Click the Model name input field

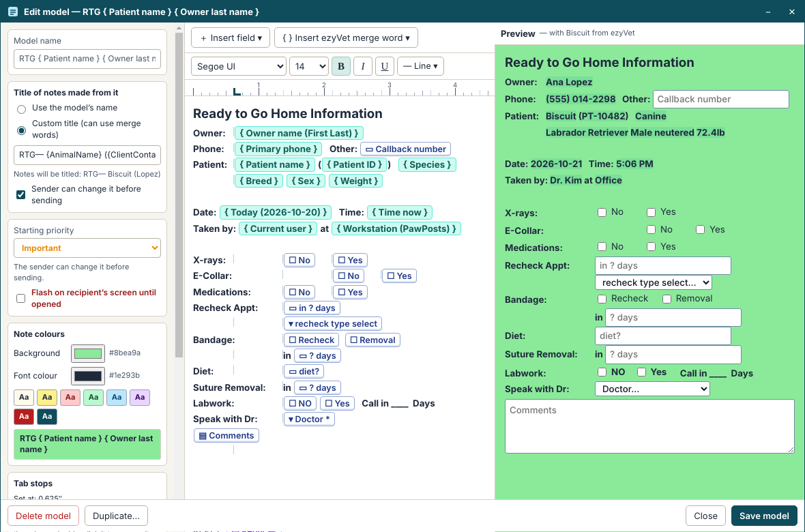(x=87, y=59)
